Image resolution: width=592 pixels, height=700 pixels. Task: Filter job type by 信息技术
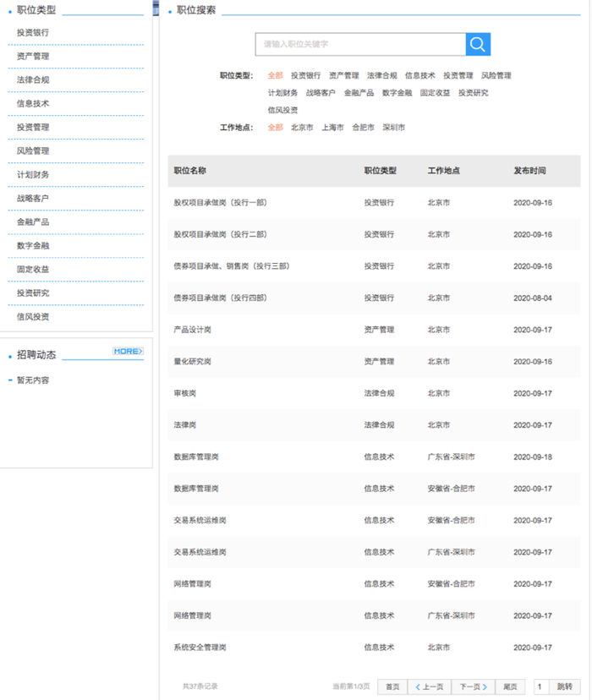[420, 75]
